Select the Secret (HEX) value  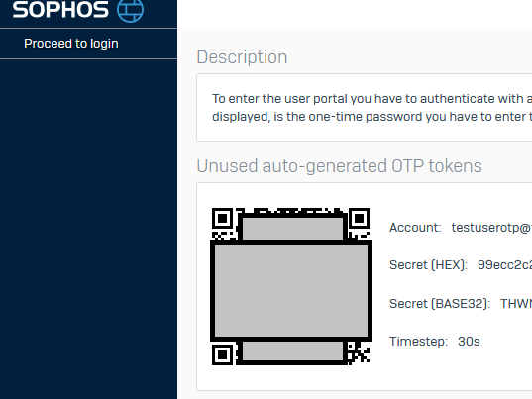pyautogui.click(x=504, y=265)
